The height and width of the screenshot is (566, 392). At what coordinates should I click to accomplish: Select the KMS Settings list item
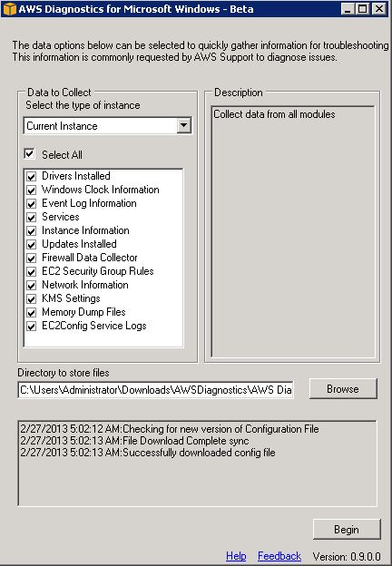click(71, 298)
